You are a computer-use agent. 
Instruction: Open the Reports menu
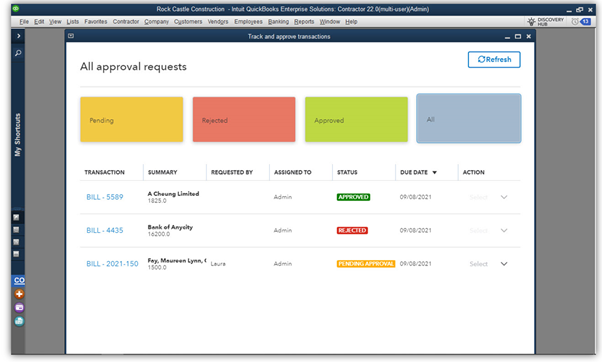pos(304,21)
